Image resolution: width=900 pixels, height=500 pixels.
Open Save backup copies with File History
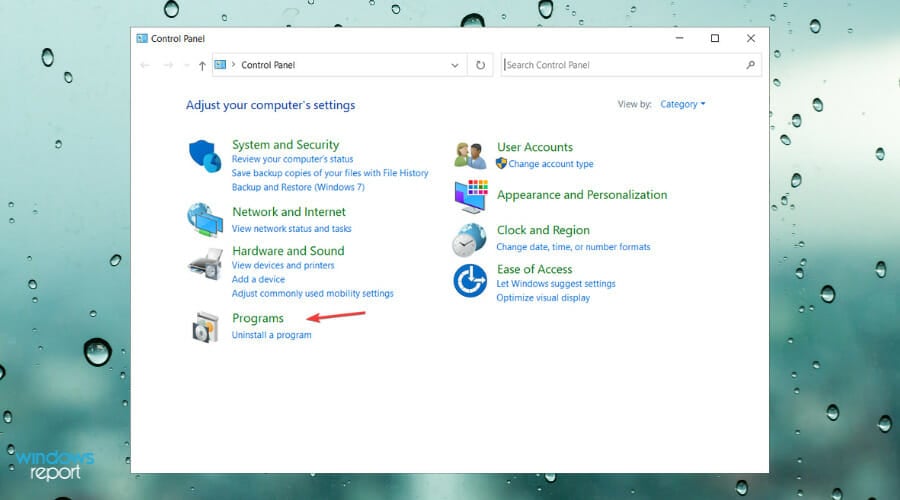click(x=330, y=173)
